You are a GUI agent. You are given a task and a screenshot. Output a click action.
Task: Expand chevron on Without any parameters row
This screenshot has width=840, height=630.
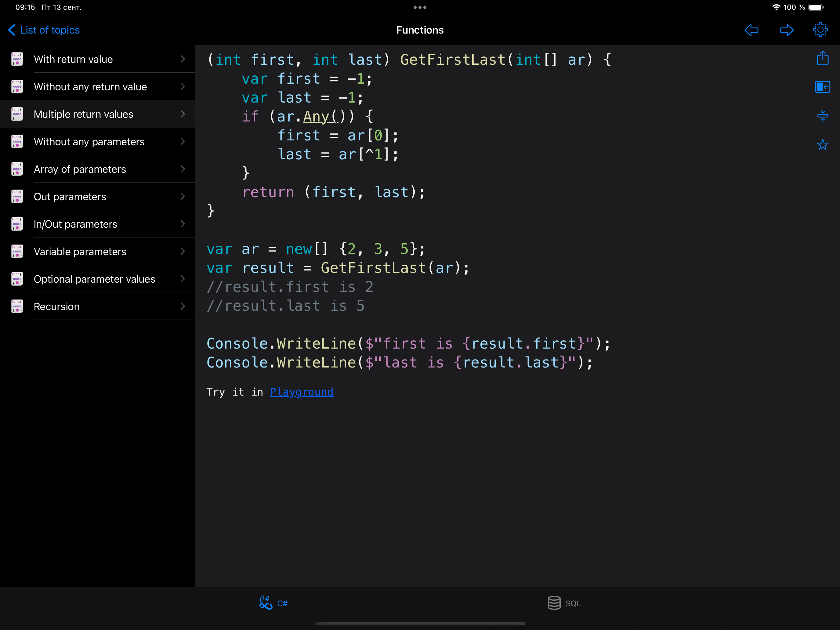pos(183,141)
